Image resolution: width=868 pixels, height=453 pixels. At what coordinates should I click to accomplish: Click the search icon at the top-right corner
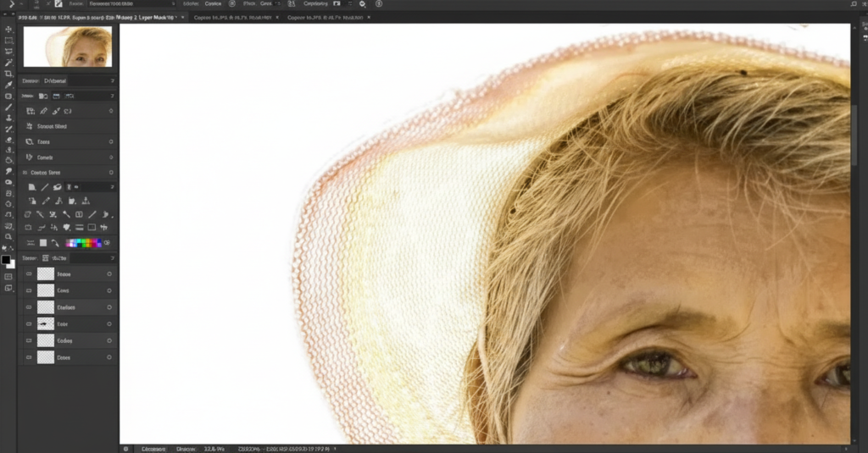click(x=854, y=4)
